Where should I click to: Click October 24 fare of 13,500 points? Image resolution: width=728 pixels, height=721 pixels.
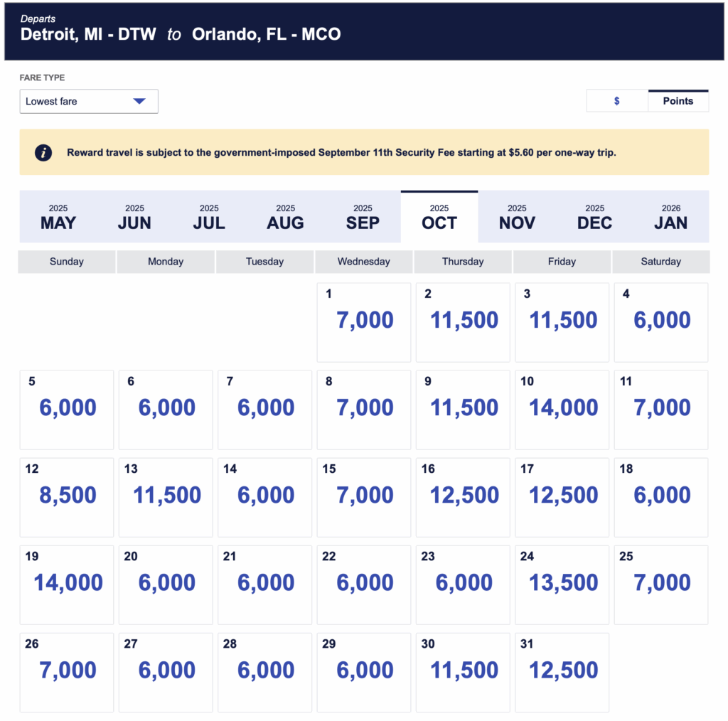click(562, 584)
